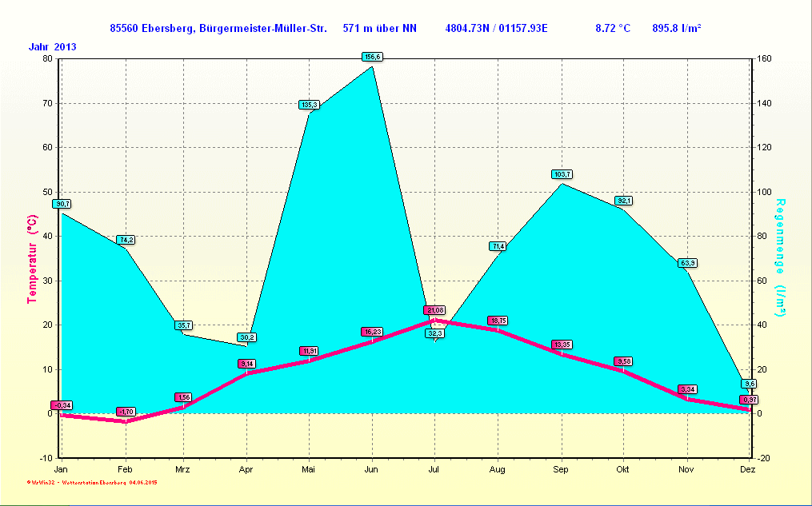Viewport: 812px width, 506px height.
Task: Click the 'Temperatur (°C)' axis title
Action: pyautogui.click(x=32, y=259)
